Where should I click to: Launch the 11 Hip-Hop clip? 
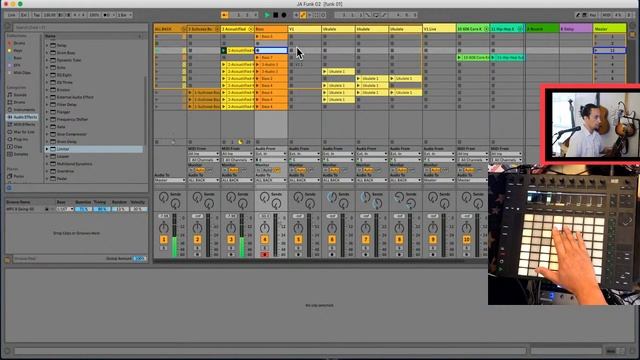493,58
